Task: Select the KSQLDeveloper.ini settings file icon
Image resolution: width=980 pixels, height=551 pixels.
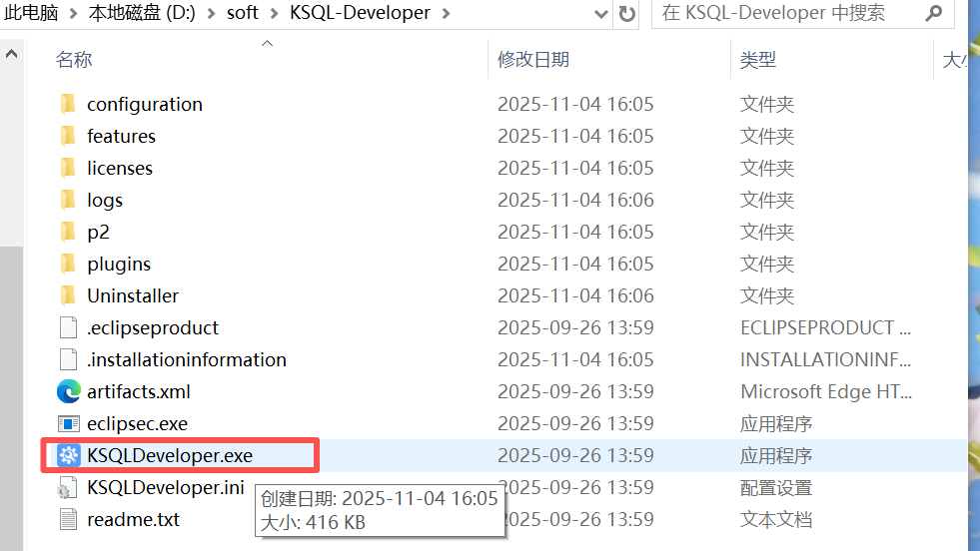Action: (68, 487)
